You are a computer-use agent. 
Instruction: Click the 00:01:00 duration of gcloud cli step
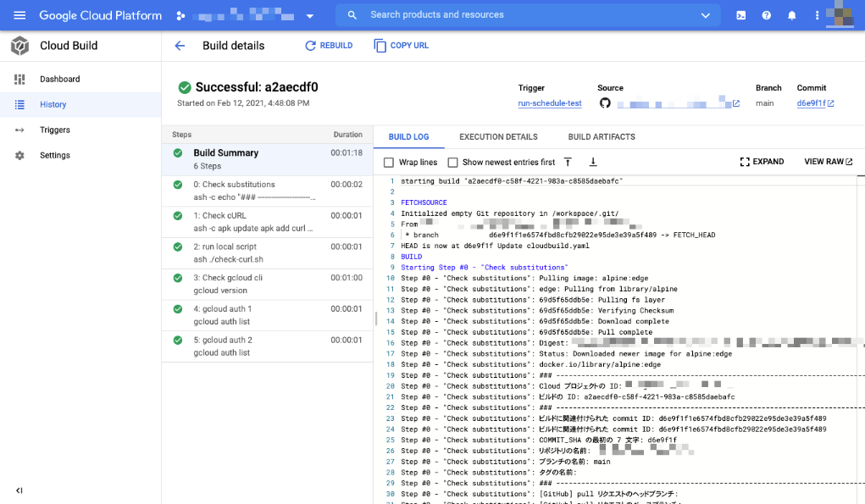pyautogui.click(x=347, y=277)
